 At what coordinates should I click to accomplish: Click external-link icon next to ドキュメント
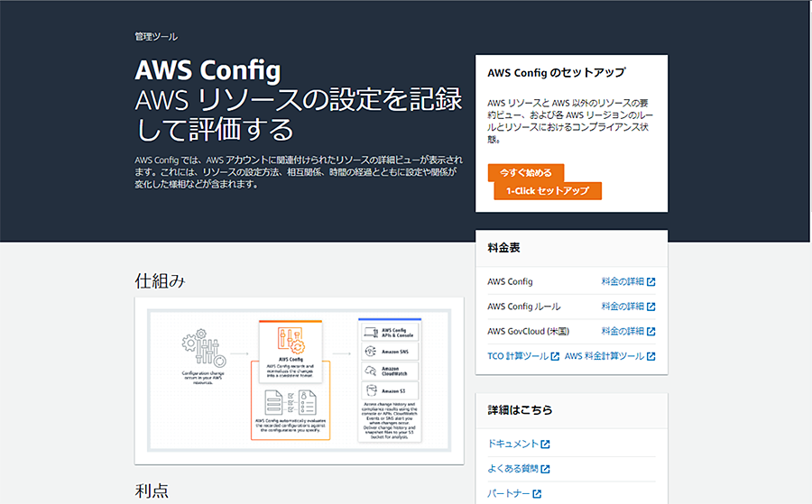(x=545, y=444)
